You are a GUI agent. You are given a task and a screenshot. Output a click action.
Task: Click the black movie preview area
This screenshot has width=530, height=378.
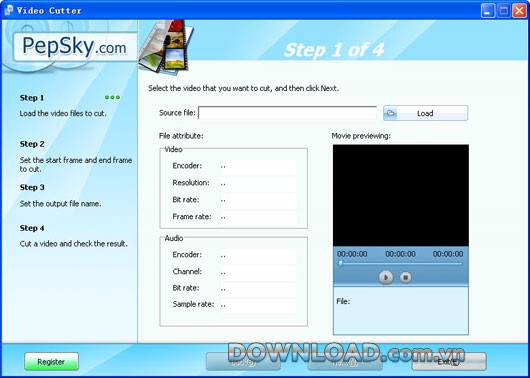point(401,195)
